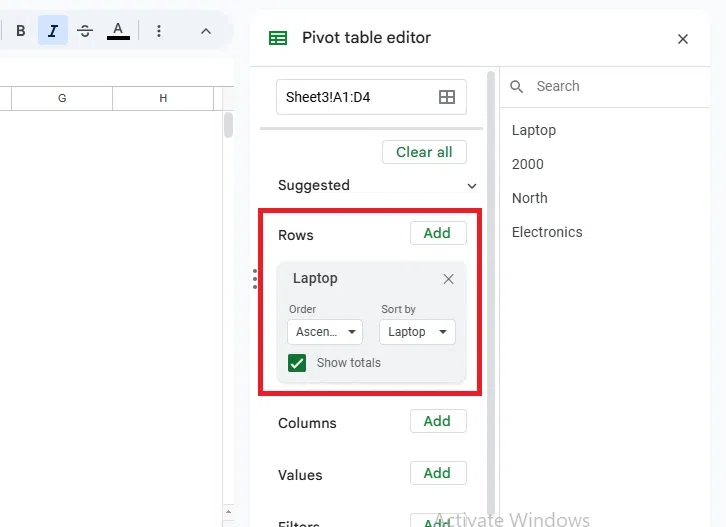Add a field to Columns
The image size is (726, 527).
point(437,421)
